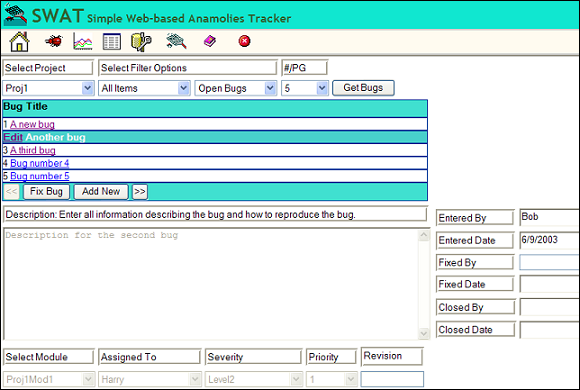
Task: Open the line chart reports icon
Action: point(82,41)
